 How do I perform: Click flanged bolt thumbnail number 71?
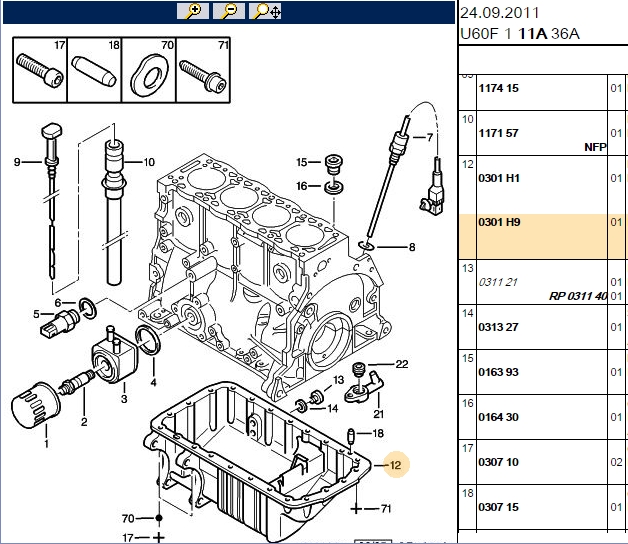click(x=203, y=70)
